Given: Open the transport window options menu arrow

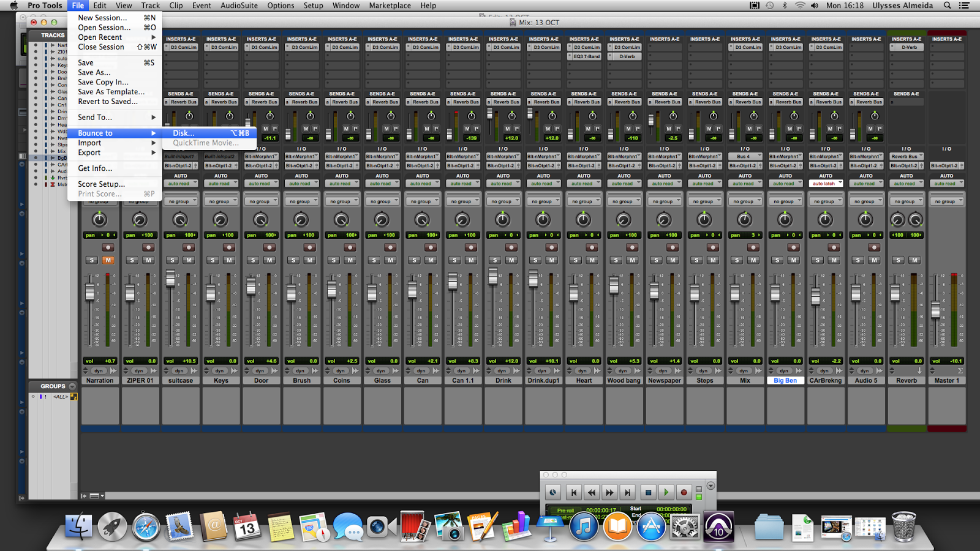Looking at the screenshot, I should coord(710,485).
